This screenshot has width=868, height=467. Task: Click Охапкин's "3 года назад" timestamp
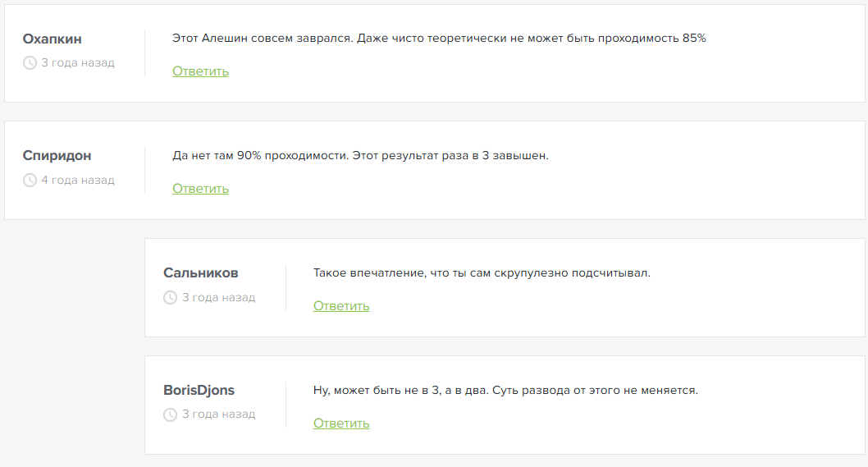pyautogui.click(x=78, y=62)
